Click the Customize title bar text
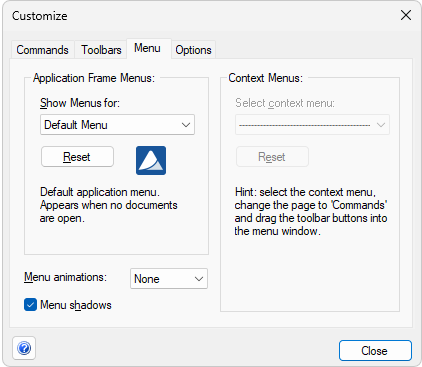This screenshot has width=422, height=367. (40, 16)
